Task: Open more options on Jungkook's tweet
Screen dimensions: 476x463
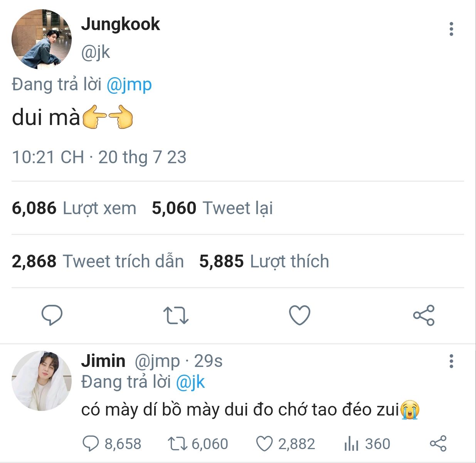Action: coord(451,29)
